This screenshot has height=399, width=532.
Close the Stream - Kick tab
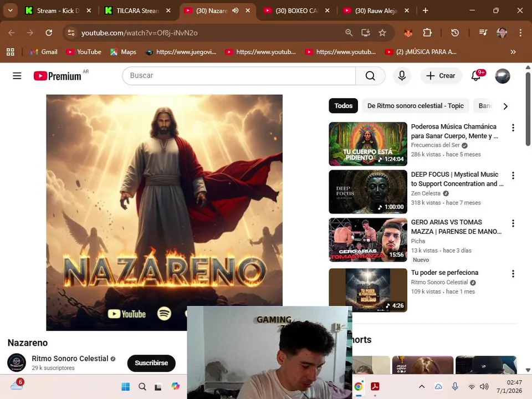click(x=89, y=11)
